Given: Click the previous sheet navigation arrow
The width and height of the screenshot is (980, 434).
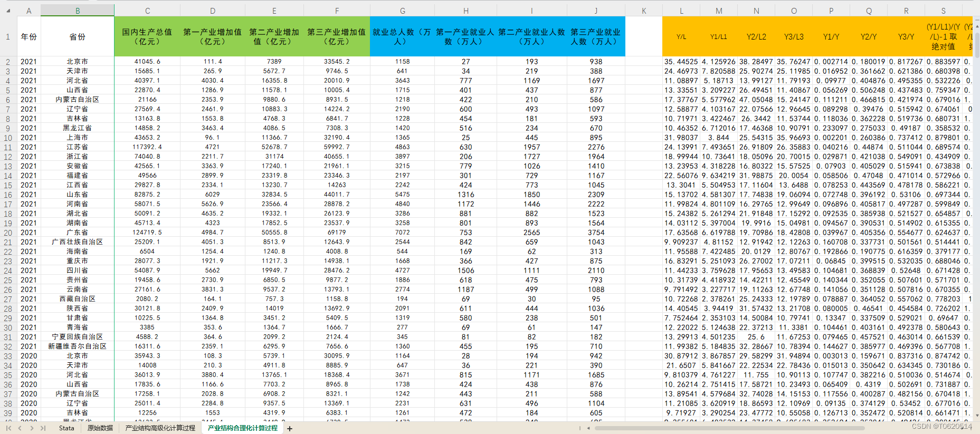Looking at the screenshot, I should [20, 428].
